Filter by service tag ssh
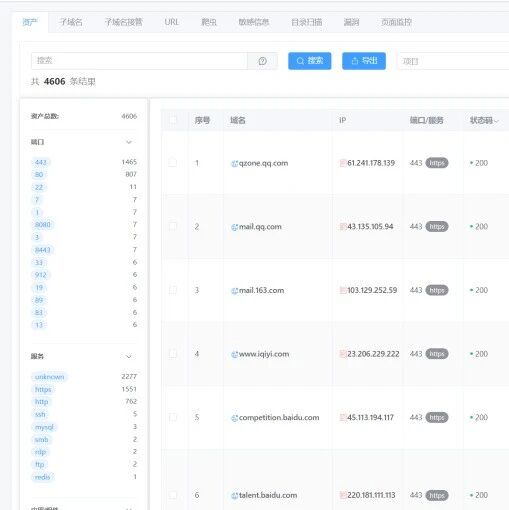This screenshot has width=509, height=510. pos(40,415)
